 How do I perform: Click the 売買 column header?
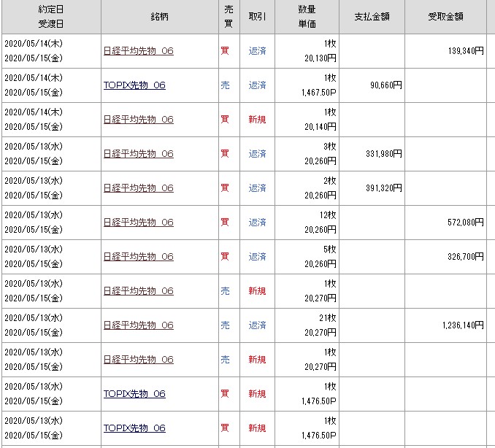tap(229, 17)
